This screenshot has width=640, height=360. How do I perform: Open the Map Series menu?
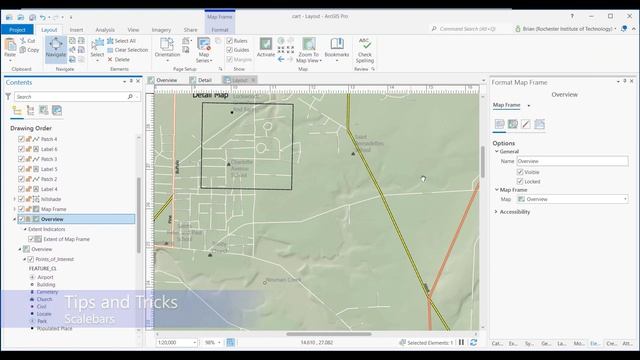pyautogui.click(x=204, y=50)
